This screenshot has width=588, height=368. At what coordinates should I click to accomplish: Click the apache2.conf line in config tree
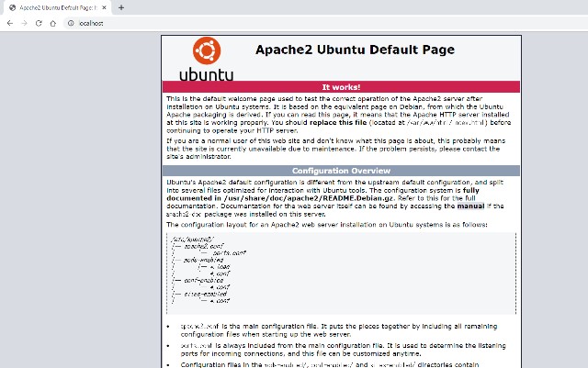point(204,246)
